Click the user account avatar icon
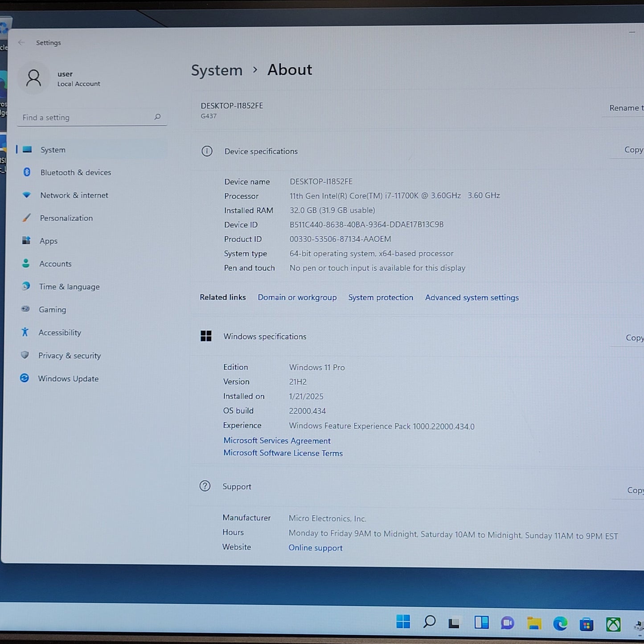 click(33, 78)
